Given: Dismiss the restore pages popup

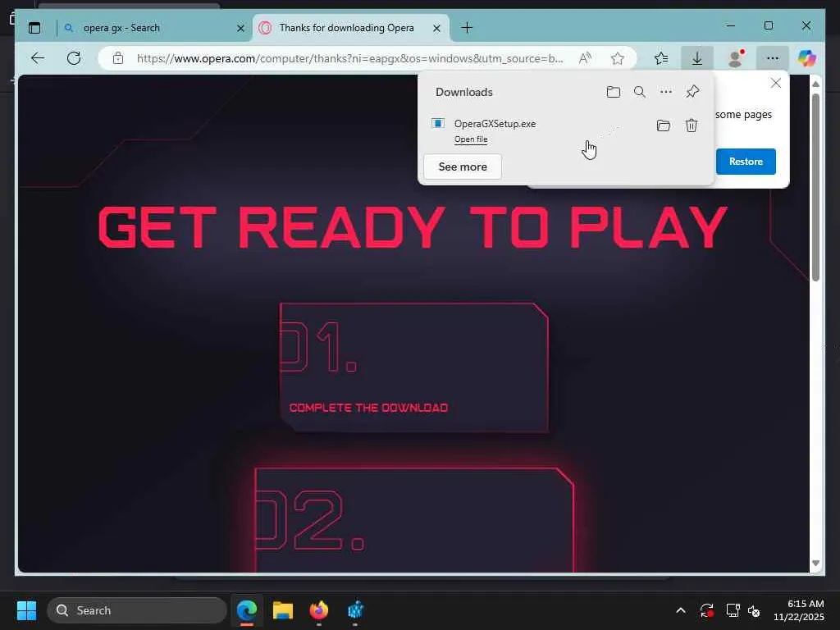Looking at the screenshot, I should pos(776,83).
